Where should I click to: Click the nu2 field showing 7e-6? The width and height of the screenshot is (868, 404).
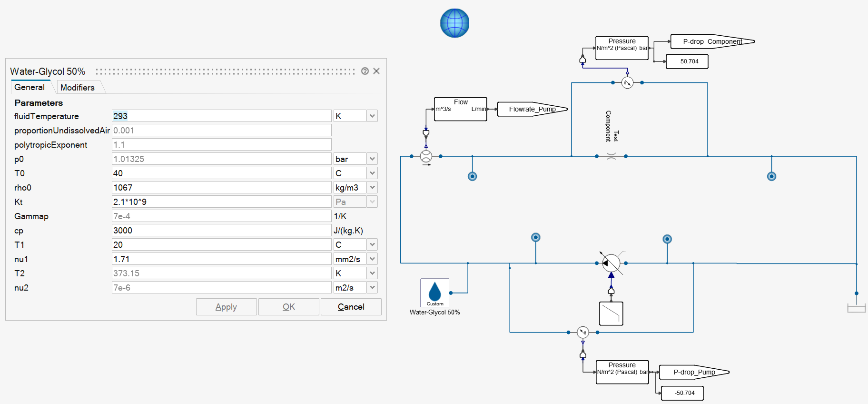[221, 287]
